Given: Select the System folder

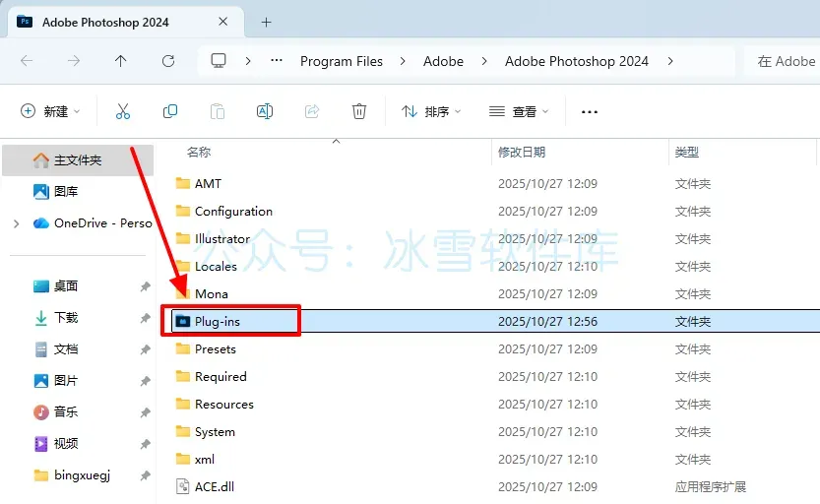Looking at the screenshot, I should coord(215,432).
